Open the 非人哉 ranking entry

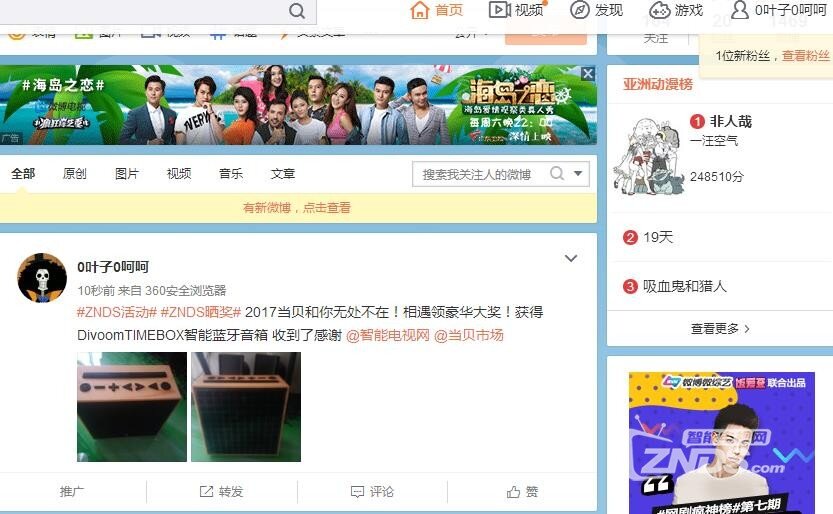(730, 122)
